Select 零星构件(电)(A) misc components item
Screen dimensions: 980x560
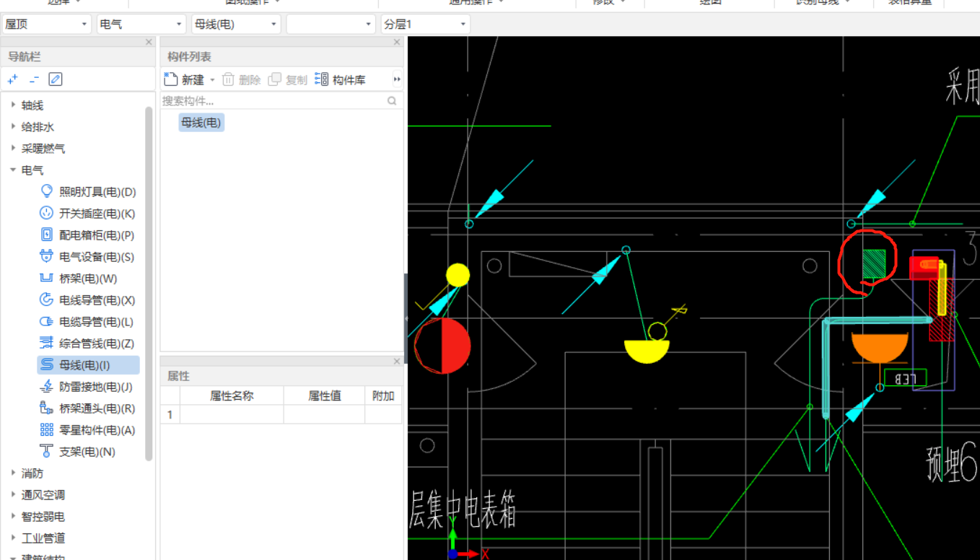[88, 430]
